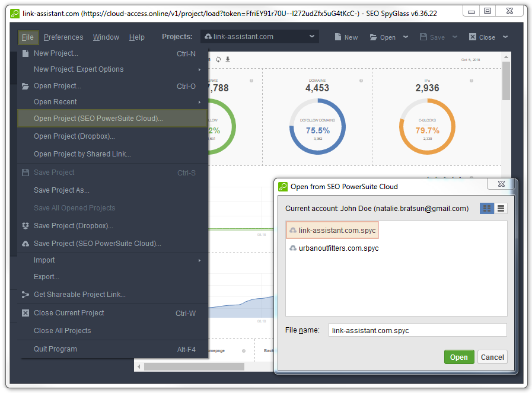The image size is (532, 393).
Task: Expand the Open toolbar dropdown arrow
Action: (406, 37)
